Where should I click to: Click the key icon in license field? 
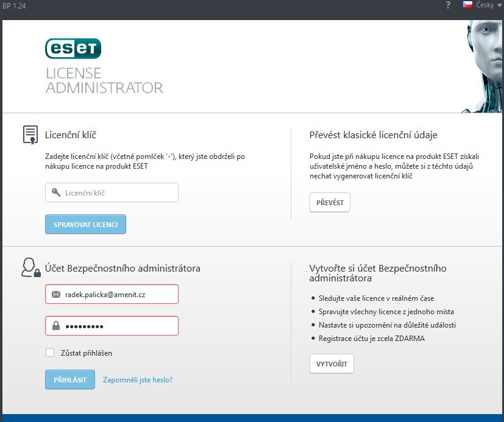click(56, 192)
